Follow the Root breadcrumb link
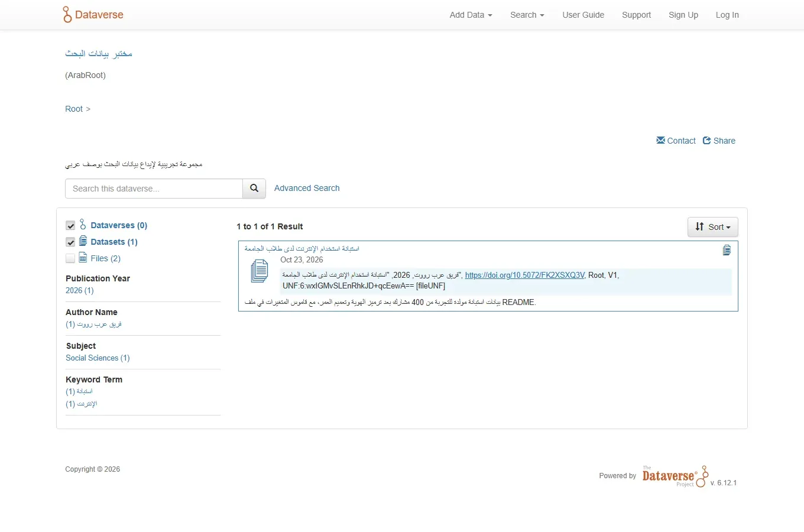 pos(74,109)
